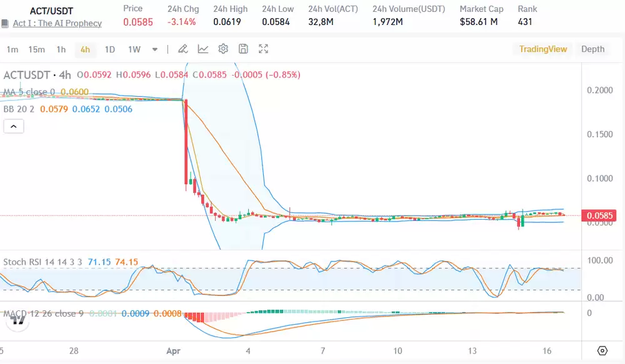Open the MA 5 close indicator legend
625x364 pixels.
tap(29, 92)
